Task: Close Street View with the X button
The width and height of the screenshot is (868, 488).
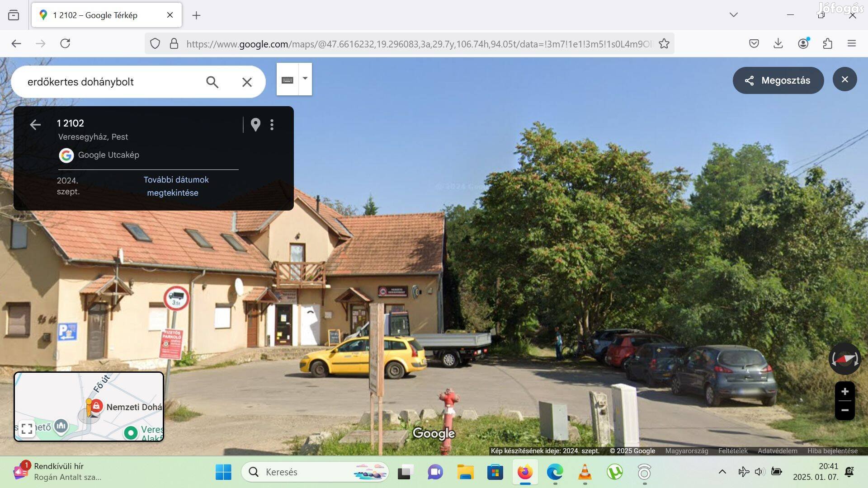Action: [x=845, y=80]
